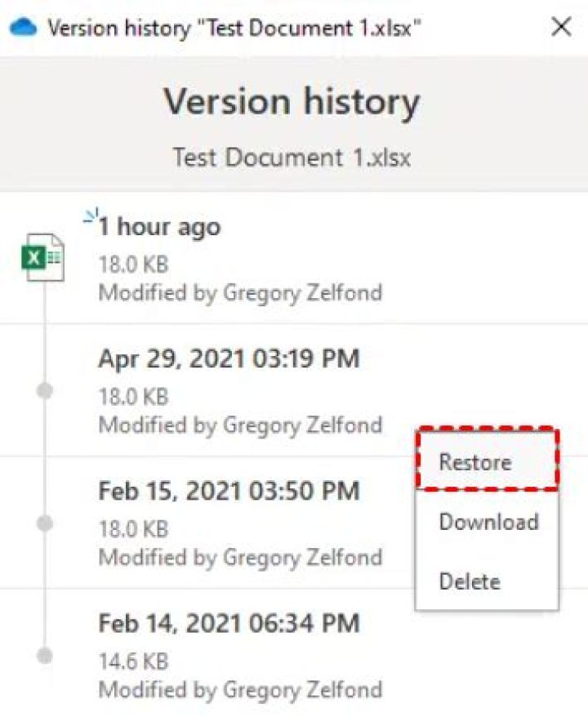Click the OneDrive cloud icon in title bar

(23, 27)
